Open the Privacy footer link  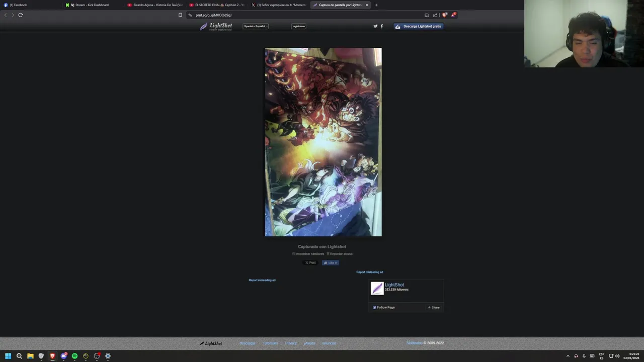pyautogui.click(x=291, y=343)
